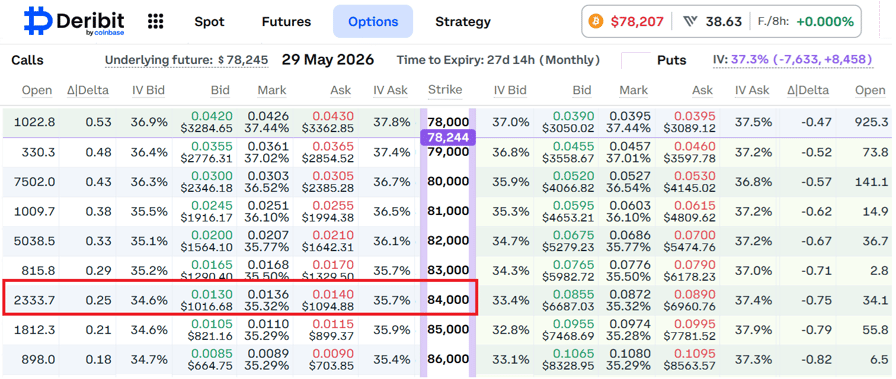Screen dimensions: 896x379
Task: Select the Options tab
Action: (373, 22)
